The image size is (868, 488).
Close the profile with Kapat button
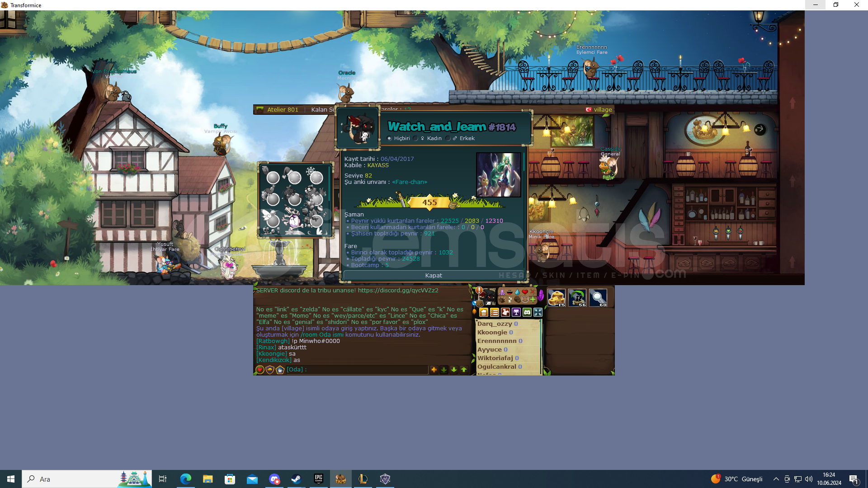point(434,275)
